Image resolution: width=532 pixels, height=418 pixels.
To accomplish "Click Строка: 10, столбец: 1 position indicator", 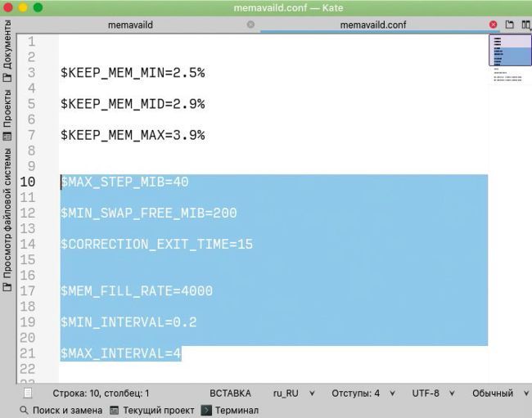I will (x=101, y=393).
